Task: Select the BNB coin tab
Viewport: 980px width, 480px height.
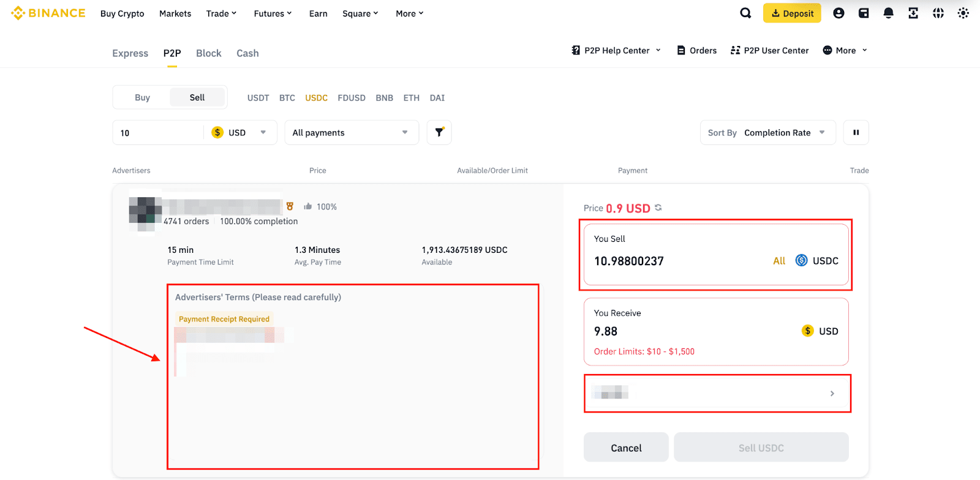Action: pyautogui.click(x=385, y=97)
